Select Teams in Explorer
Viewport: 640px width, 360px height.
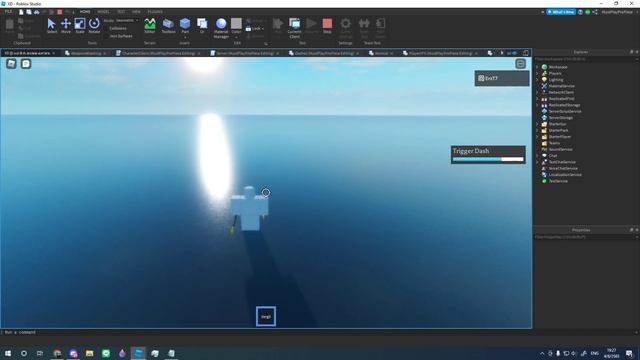(554, 143)
